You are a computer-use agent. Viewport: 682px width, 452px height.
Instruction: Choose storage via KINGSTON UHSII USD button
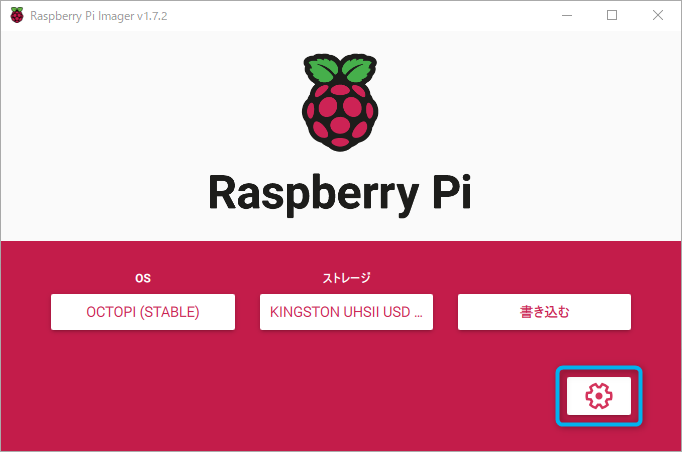click(x=346, y=312)
